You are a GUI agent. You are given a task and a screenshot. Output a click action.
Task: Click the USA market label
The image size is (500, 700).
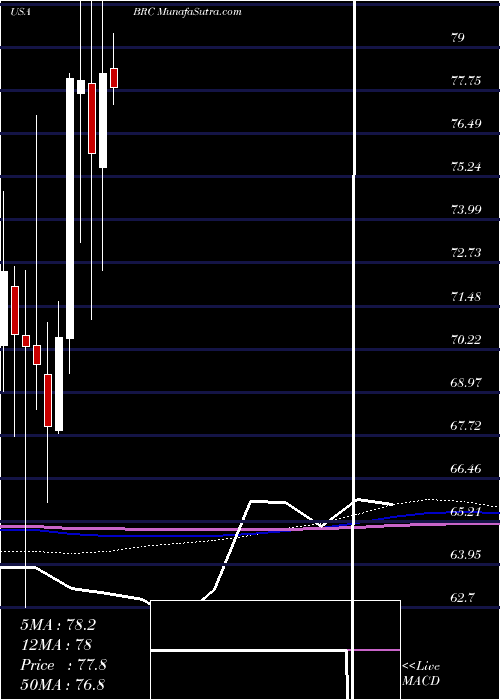tap(20, 12)
